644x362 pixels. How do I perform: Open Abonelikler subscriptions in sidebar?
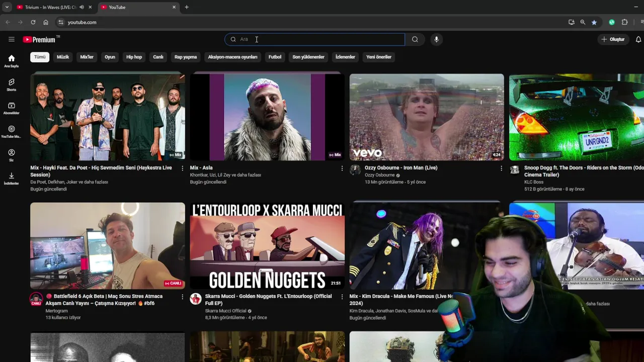(x=12, y=108)
